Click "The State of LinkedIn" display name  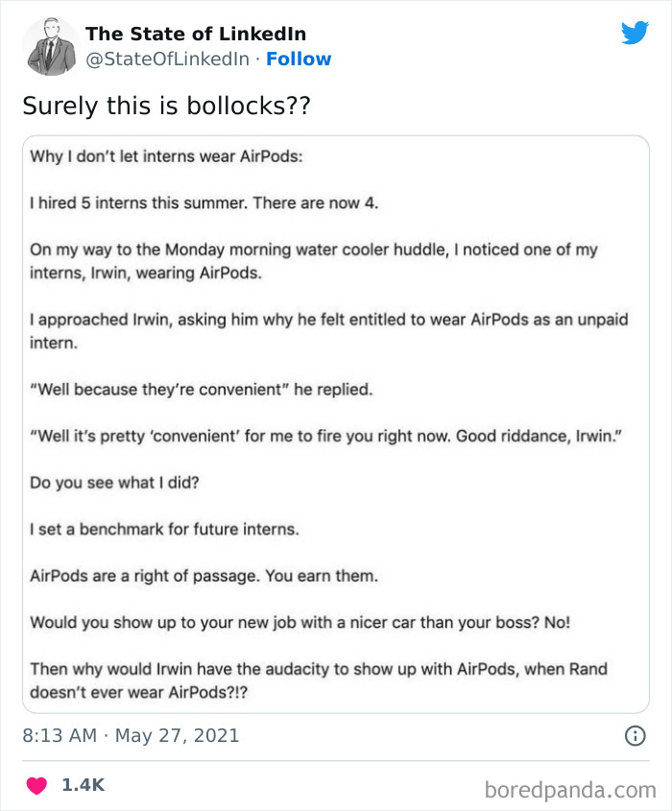click(x=196, y=34)
